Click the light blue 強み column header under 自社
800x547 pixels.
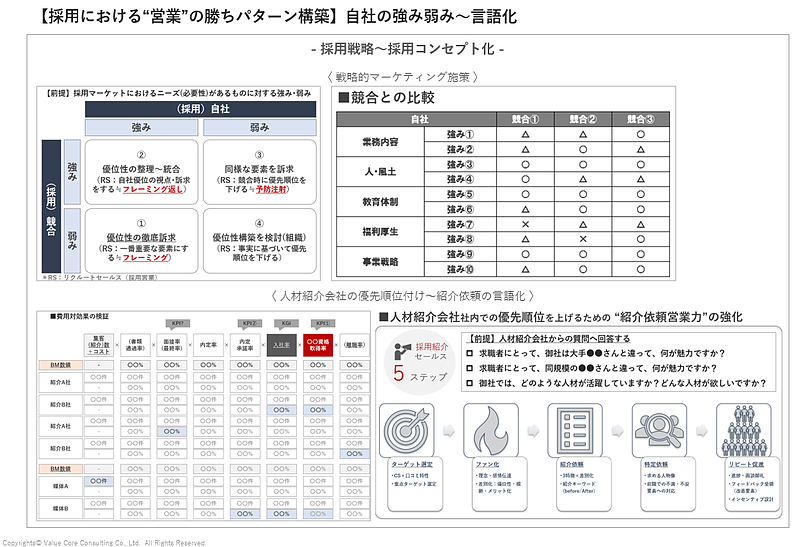tap(141, 128)
